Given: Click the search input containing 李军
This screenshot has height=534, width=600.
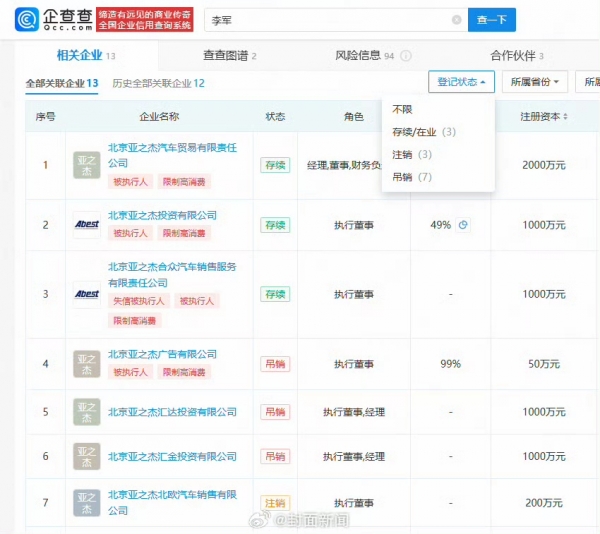Looking at the screenshot, I should pyautogui.click(x=320, y=20).
